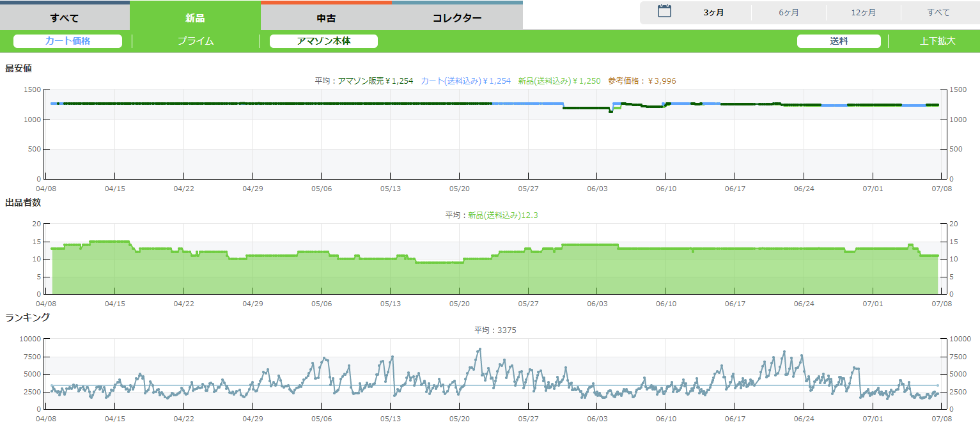This screenshot has height=427, width=980.
Task: Click the calendar icon beside period selector
Action: coord(664,12)
